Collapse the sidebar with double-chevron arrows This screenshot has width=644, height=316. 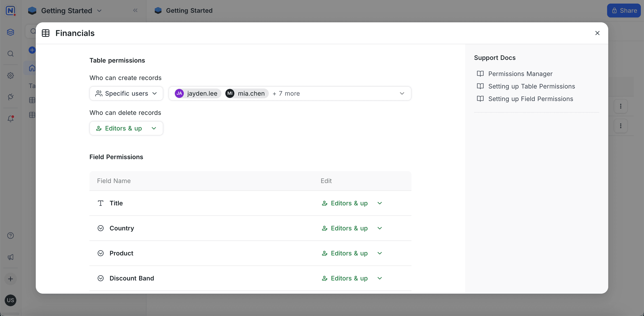(135, 11)
